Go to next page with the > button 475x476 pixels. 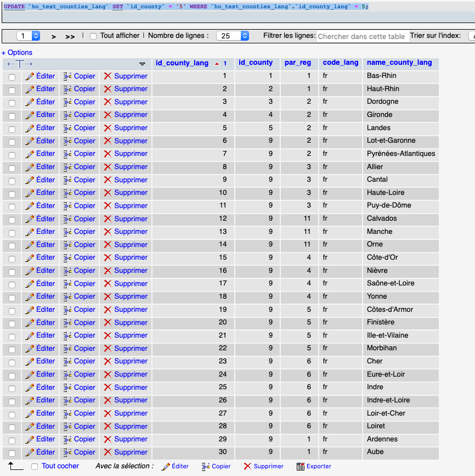(x=54, y=37)
